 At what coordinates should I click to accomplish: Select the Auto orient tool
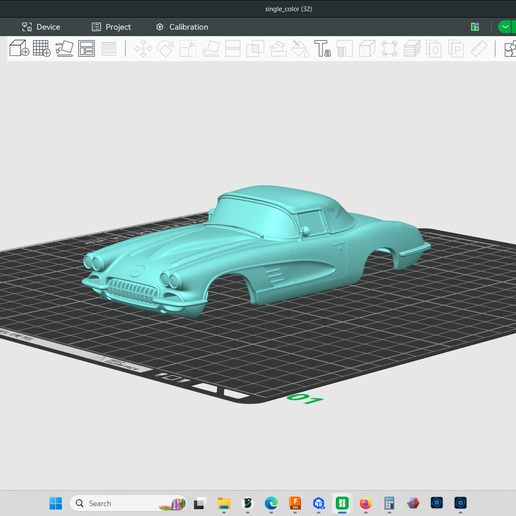pyautogui.click(x=64, y=49)
